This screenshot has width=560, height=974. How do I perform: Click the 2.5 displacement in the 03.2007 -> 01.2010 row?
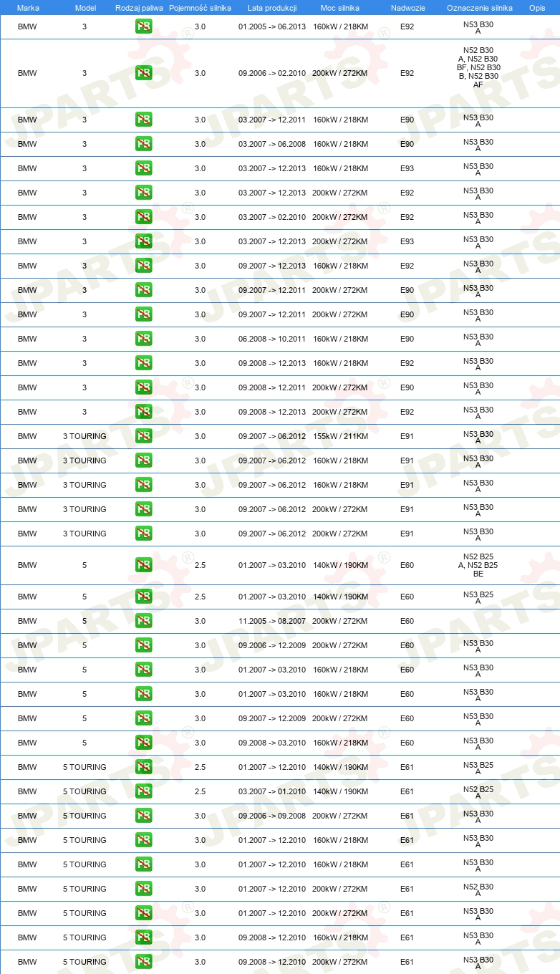coord(200,791)
